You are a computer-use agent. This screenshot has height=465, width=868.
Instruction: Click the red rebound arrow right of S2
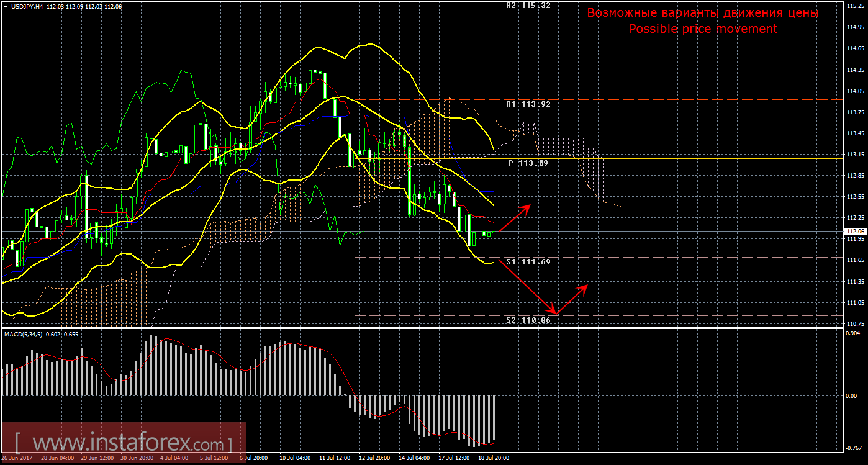pyautogui.click(x=572, y=299)
